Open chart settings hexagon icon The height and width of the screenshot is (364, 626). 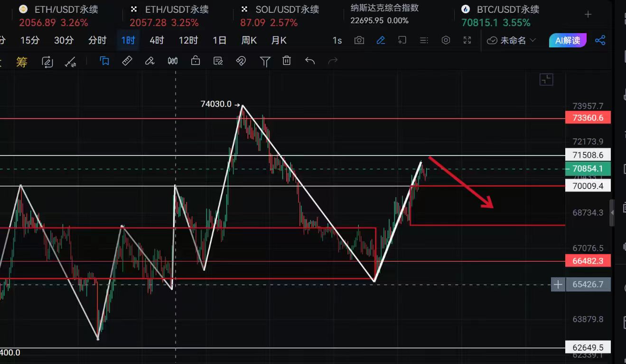tap(446, 40)
